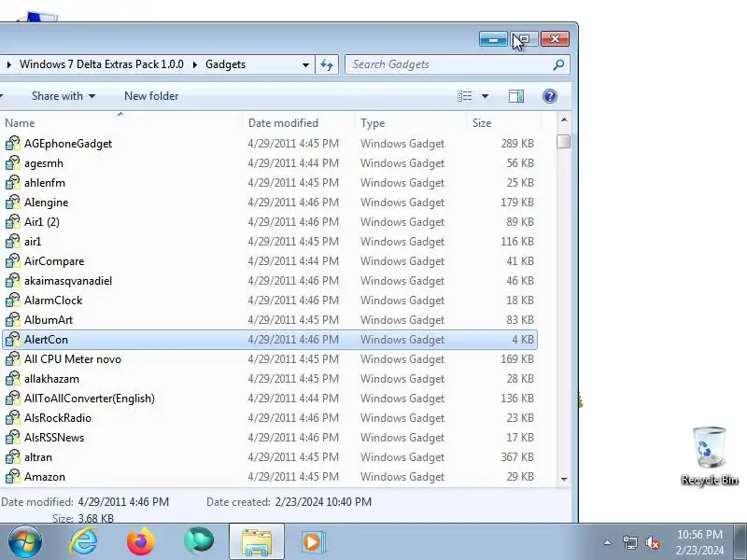Open the green browser taskbar icon
Image resolution: width=747 pixels, height=560 pixels.
point(199,541)
